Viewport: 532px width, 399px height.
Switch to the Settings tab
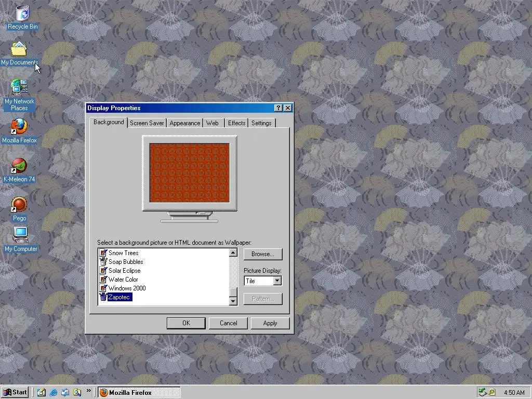point(261,123)
